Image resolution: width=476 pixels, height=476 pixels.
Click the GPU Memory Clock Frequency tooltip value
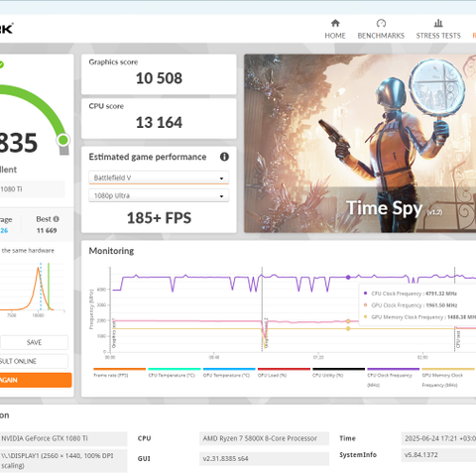click(x=462, y=317)
